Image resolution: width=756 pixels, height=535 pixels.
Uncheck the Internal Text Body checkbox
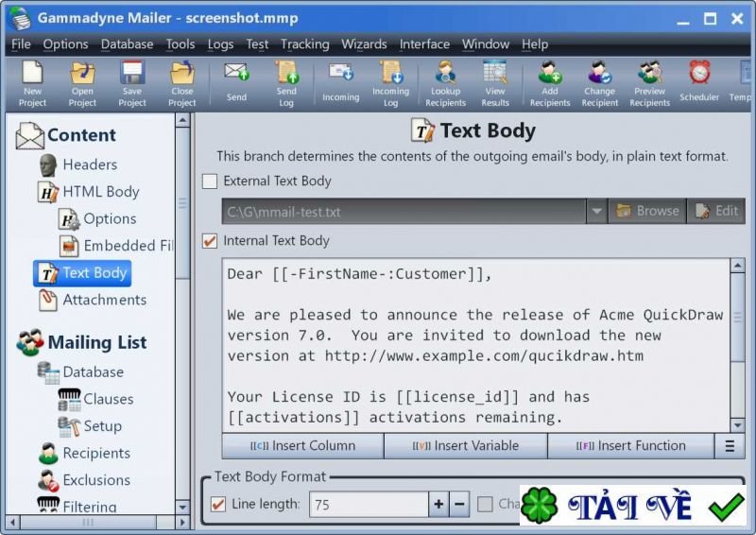[210, 241]
